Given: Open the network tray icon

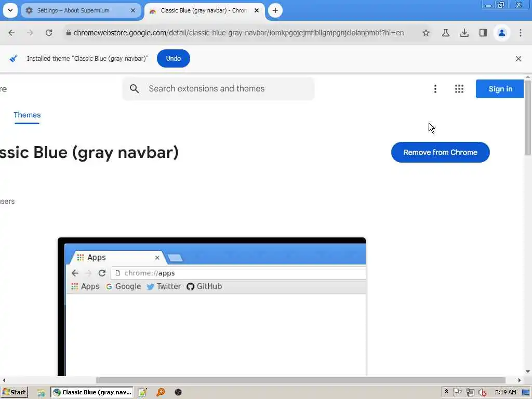Looking at the screenshot, I should pos(470,392).
